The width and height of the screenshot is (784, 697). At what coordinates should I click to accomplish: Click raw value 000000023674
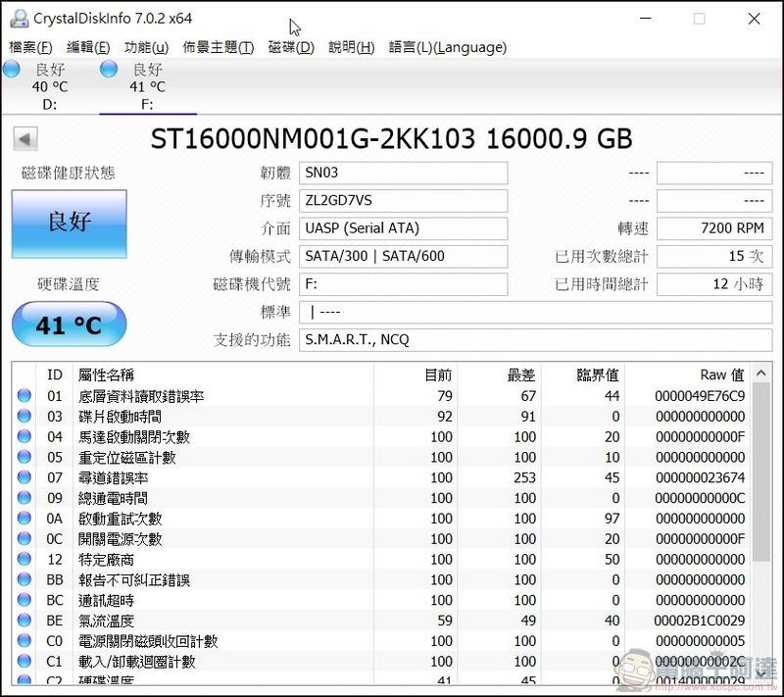point(700,477)
